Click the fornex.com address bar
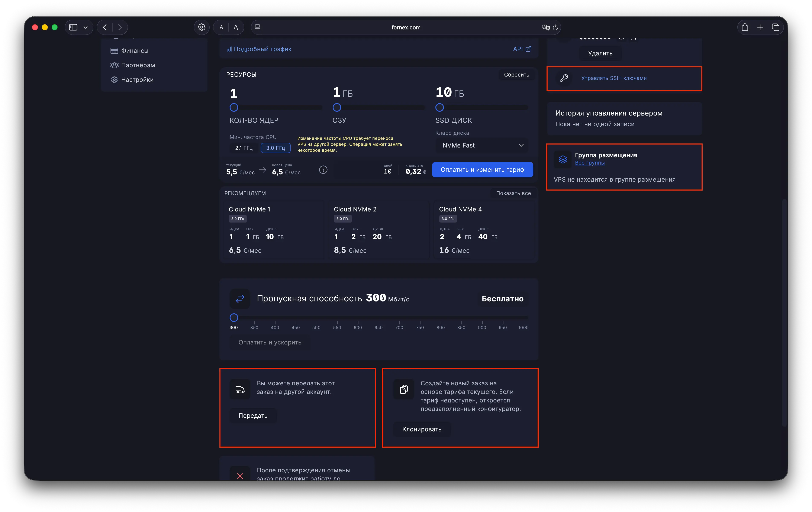The width and height of the screenshot is (812, 512). (x=406, y=27)
